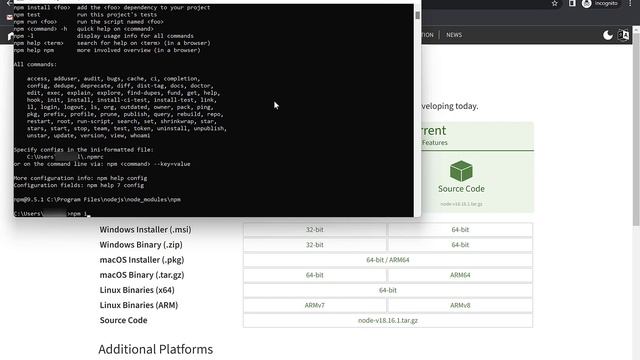This screenshot has height=360, width=640.
Task: Click node-v18.16.1.tar.gz under the cube
Action: tap(461, 204)
